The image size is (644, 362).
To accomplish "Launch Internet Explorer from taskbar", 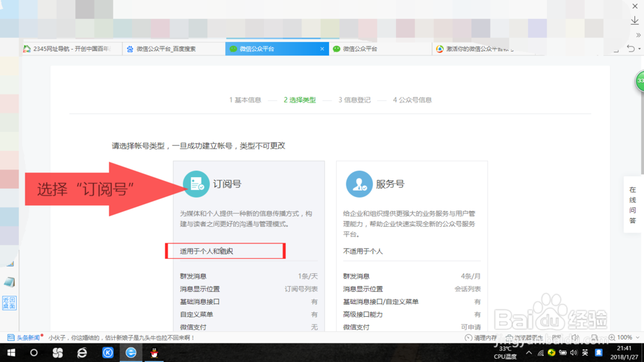I will pos(82,353).
